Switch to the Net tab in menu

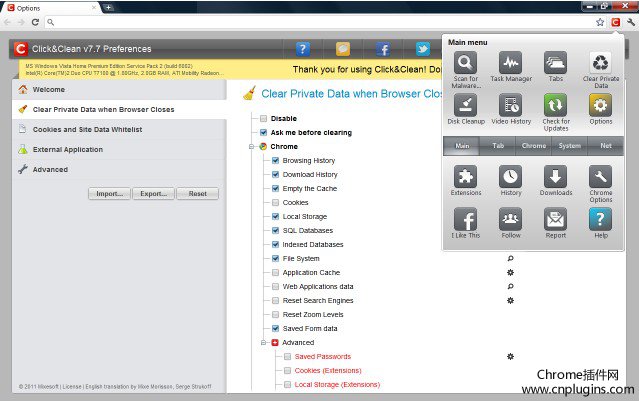[x=606, y=146]
